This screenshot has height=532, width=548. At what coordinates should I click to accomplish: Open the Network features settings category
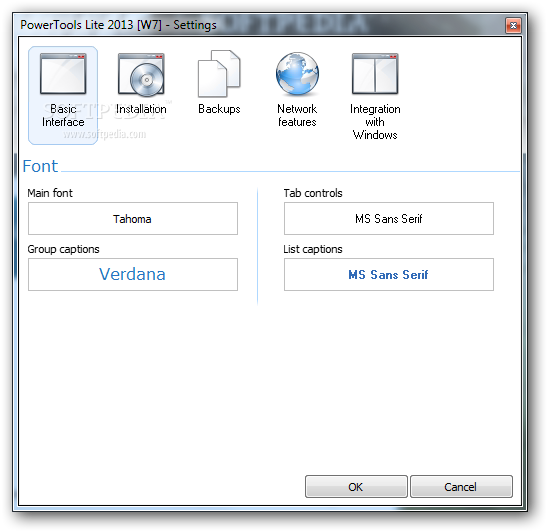(x=297, y=90)
